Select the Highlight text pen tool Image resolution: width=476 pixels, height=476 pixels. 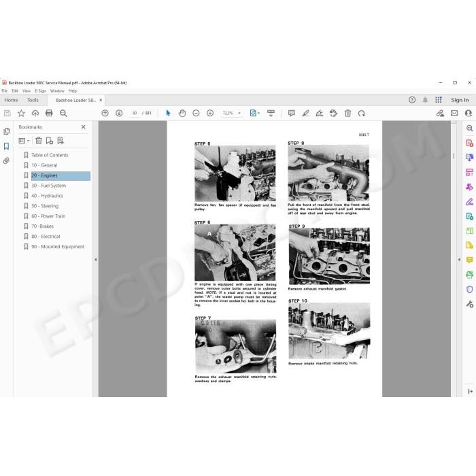(x=305, y=114)
